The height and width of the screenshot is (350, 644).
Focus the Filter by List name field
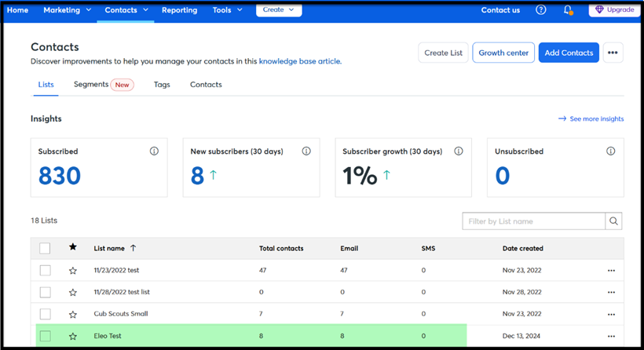[533, 221]
